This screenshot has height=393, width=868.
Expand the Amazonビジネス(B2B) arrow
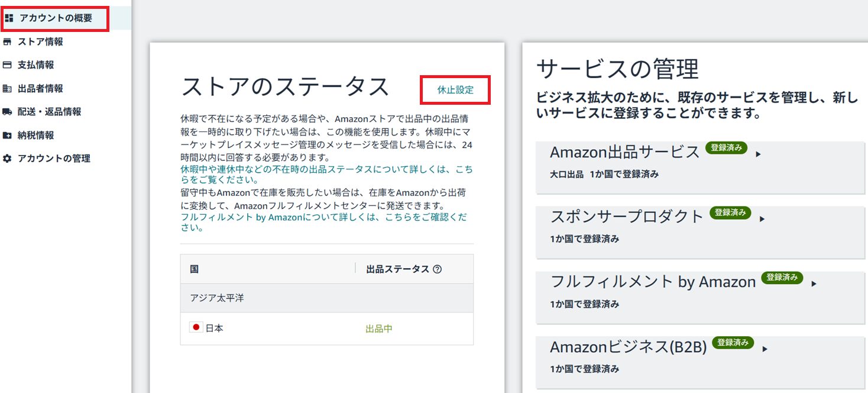click(x=765, y=349)
